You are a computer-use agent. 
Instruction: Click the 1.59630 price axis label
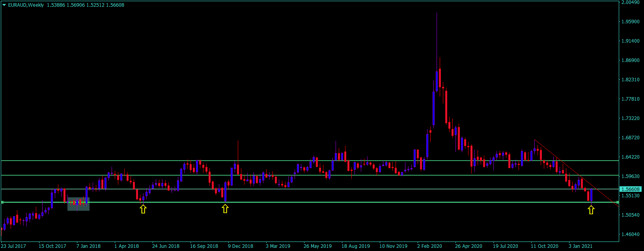point(631,176)
